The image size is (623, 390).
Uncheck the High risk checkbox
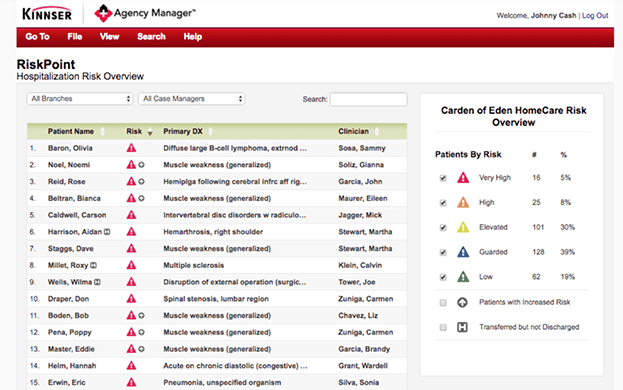click(x=443, y=203)
